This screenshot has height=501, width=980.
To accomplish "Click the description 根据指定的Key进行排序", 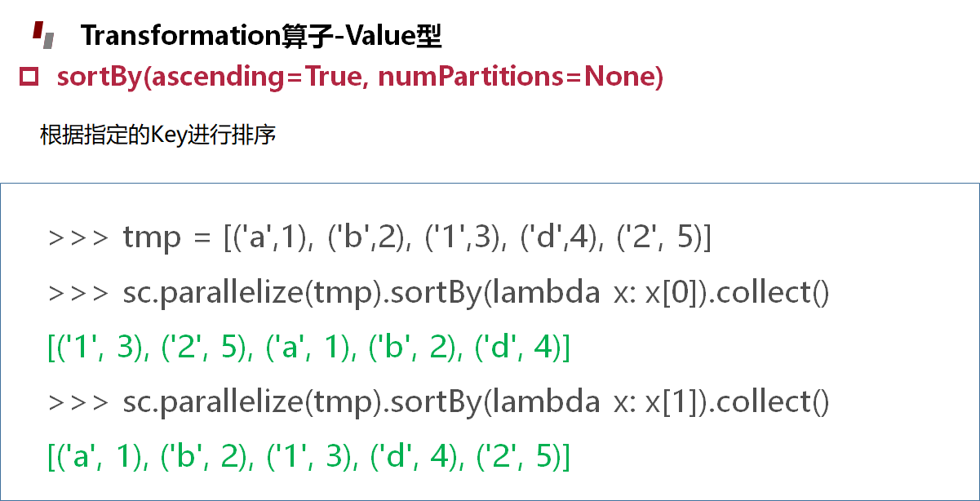I will pyautogui.click(x=157, y=135).
